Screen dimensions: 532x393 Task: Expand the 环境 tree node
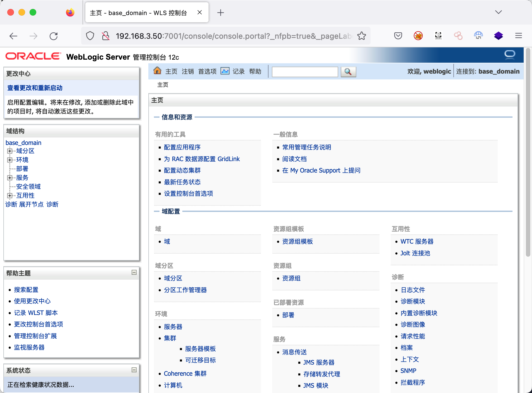pos(10,160)
